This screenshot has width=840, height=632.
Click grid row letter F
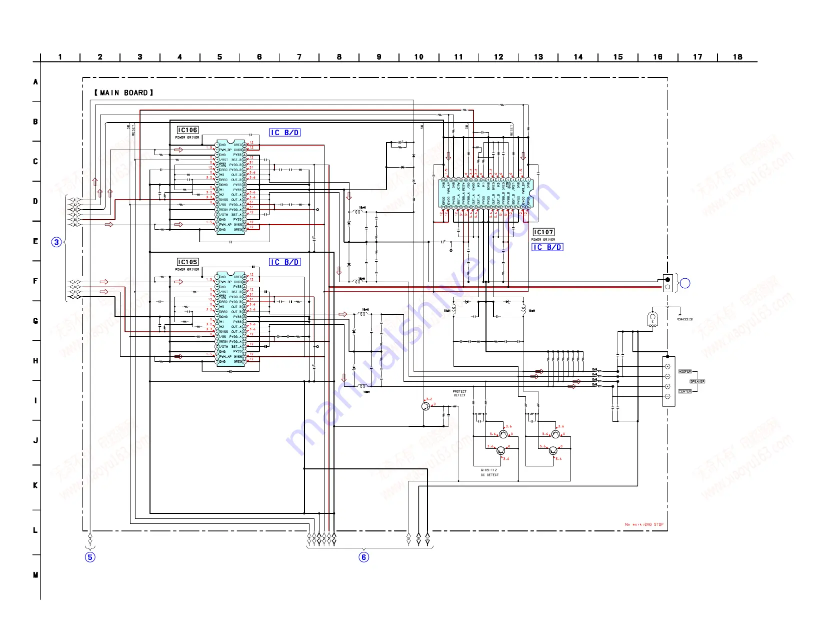pos(35,281)
